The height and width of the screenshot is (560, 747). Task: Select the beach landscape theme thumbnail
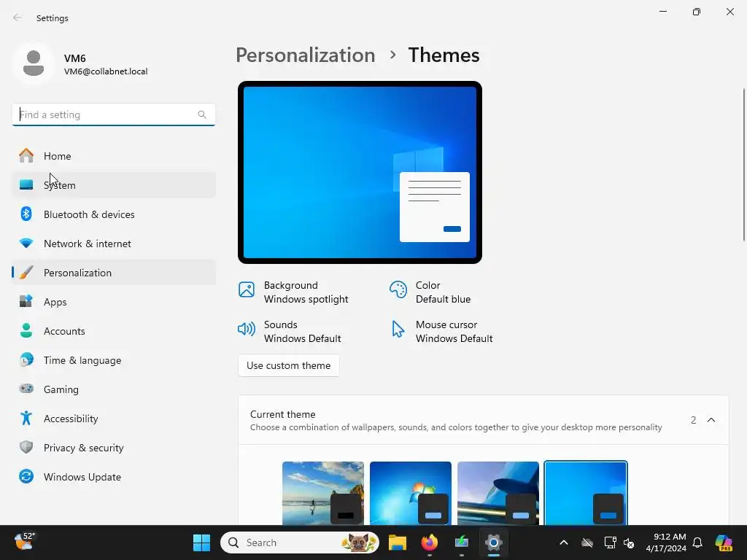coord(323,494)
